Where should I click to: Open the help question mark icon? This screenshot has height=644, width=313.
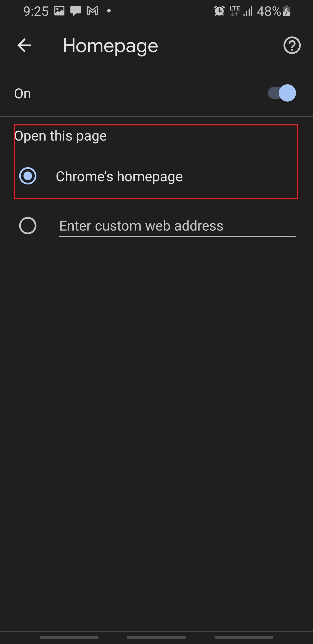click(292, 46)
